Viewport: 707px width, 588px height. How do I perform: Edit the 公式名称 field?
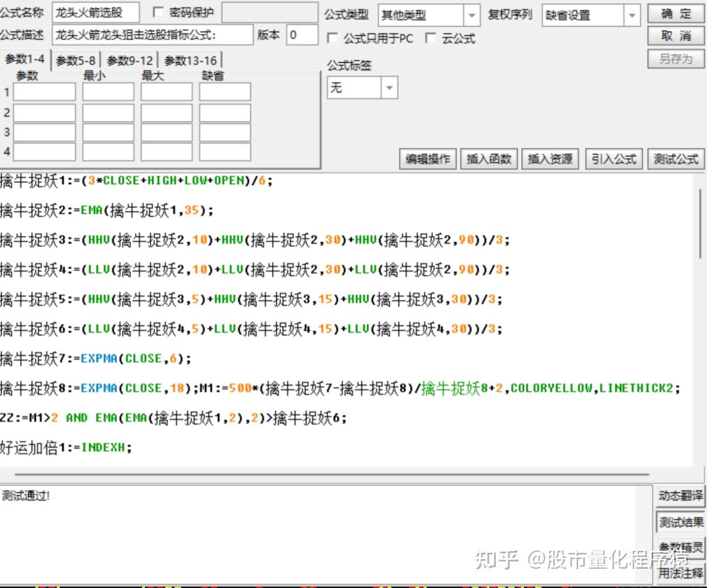(95, 12)
